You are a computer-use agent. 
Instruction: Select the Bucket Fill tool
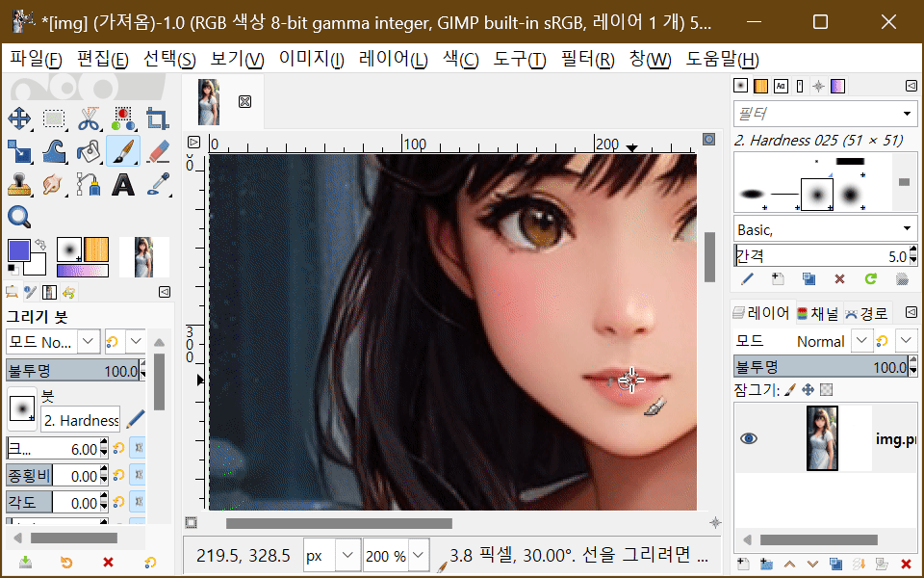(x=89, y=151)
